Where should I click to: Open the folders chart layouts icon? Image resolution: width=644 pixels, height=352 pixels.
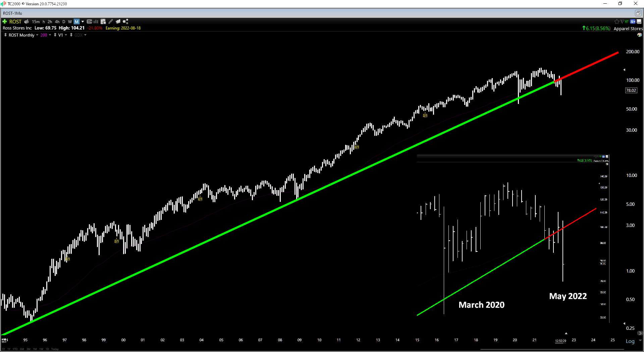(x=118, y=21)
